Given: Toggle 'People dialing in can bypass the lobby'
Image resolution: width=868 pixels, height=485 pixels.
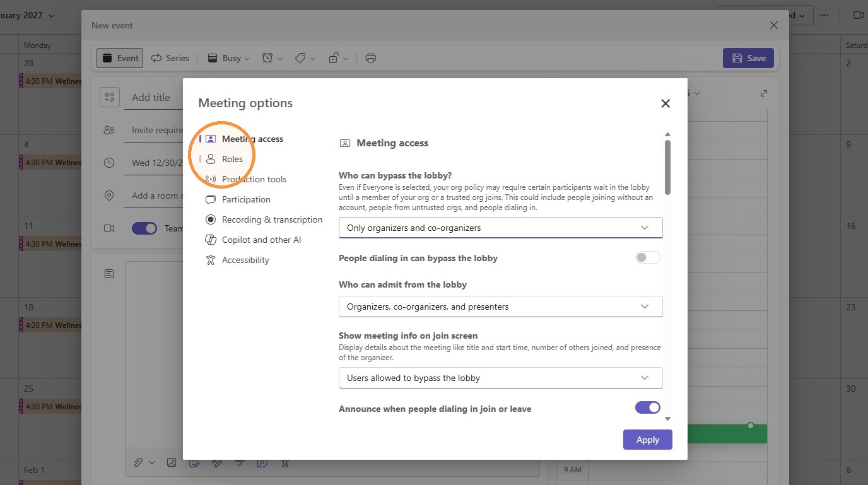Looking at the screenshot, I should (x=647, y=257).
